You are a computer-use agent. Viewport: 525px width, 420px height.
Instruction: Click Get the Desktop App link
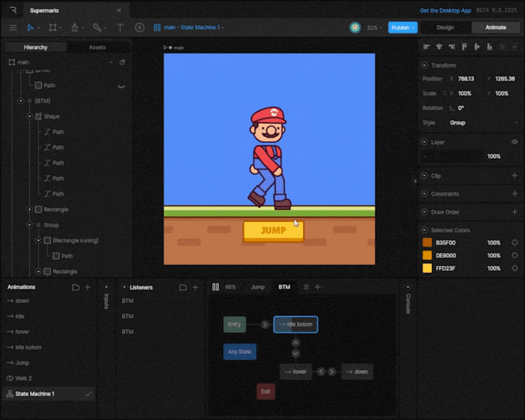[x=446, y=10]
